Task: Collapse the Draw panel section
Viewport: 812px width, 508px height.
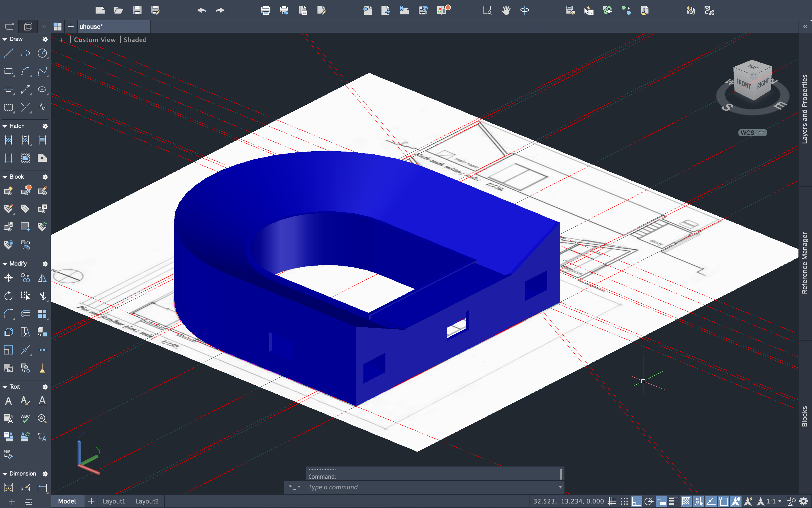Action: point(5,39)
